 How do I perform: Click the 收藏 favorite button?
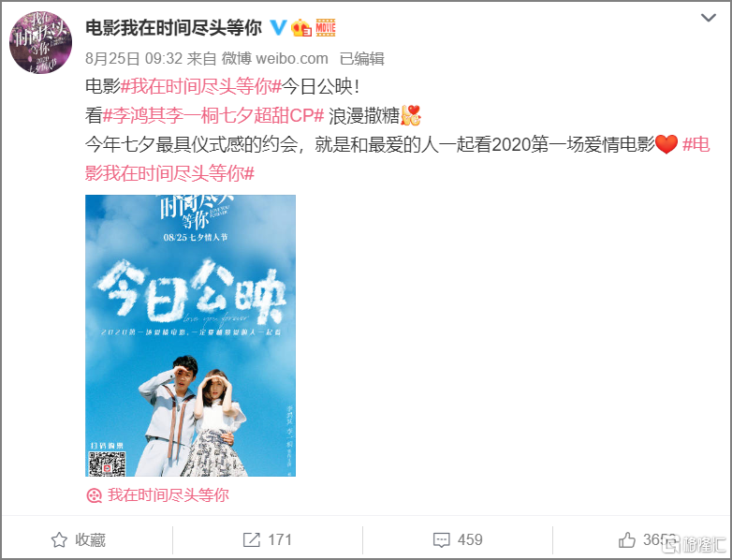(x=79, y=539)
